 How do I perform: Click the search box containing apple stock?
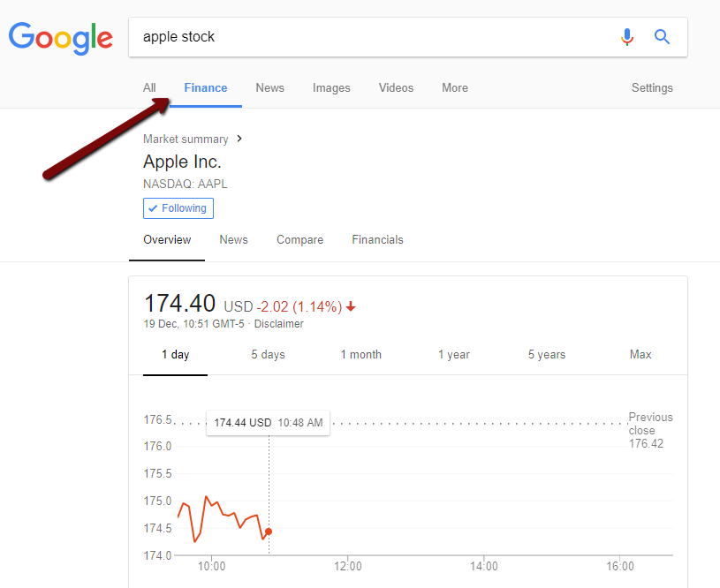[x=371, y=37]
